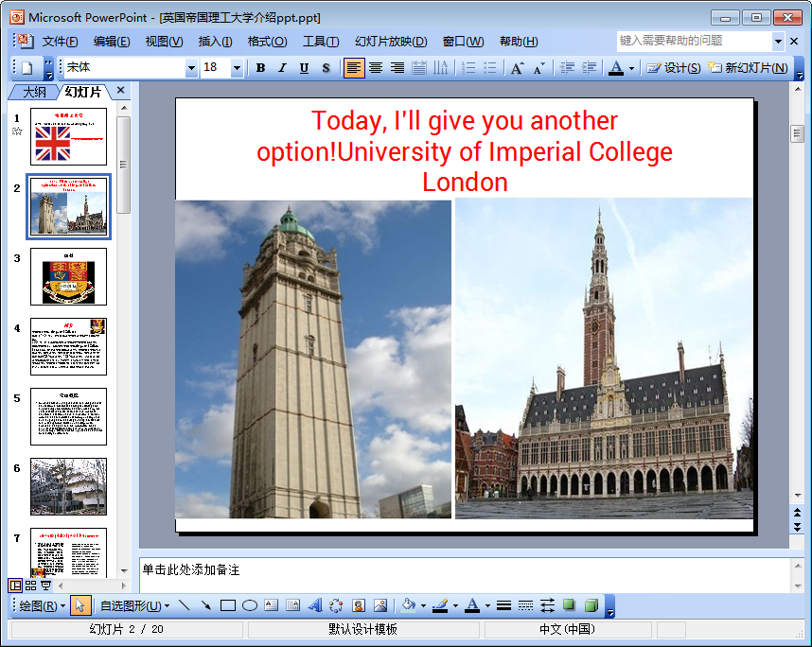Click the Select Objects pointer tool
Screen dimensions: 812x647
[79, 605]
